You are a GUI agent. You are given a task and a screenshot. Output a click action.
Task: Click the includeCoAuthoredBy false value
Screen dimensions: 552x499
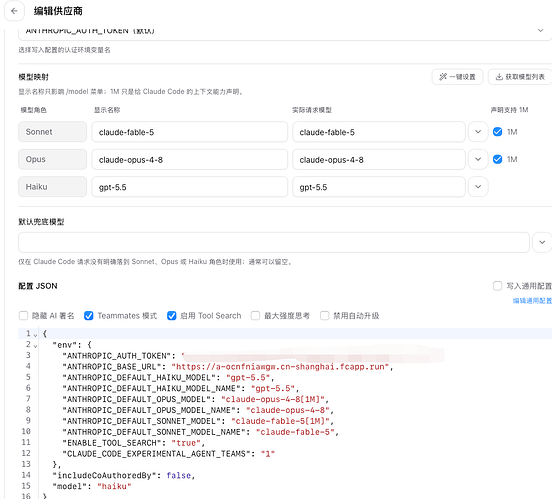coord(178,476)
